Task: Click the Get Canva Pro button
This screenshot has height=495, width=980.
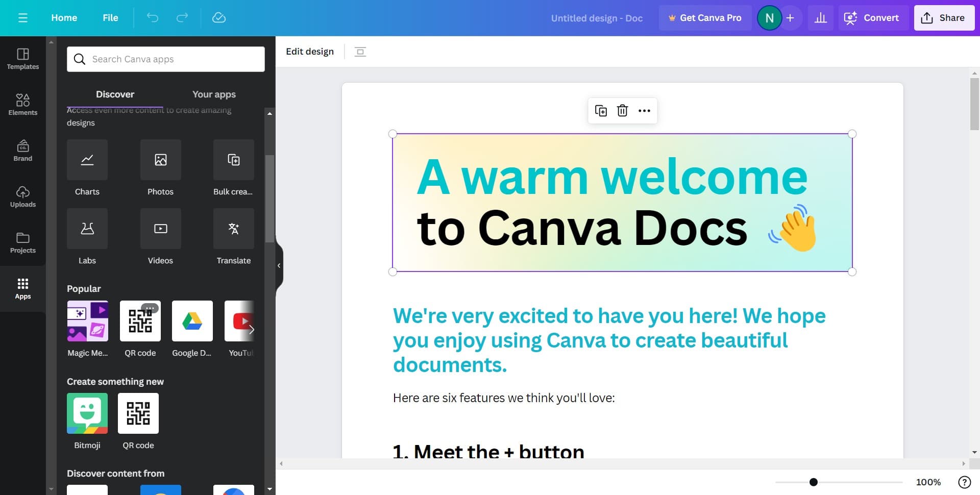Action: (x=705, y=18)
